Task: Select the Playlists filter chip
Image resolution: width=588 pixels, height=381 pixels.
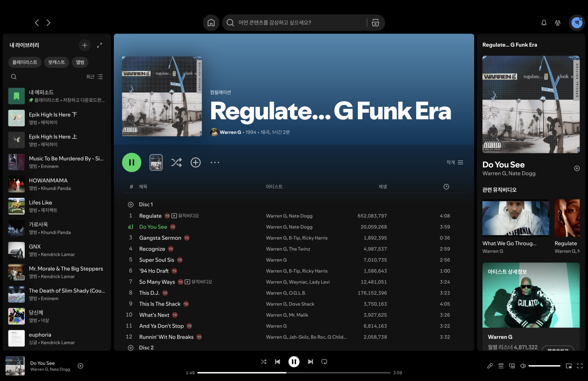Action: click(x=25, y=62)
